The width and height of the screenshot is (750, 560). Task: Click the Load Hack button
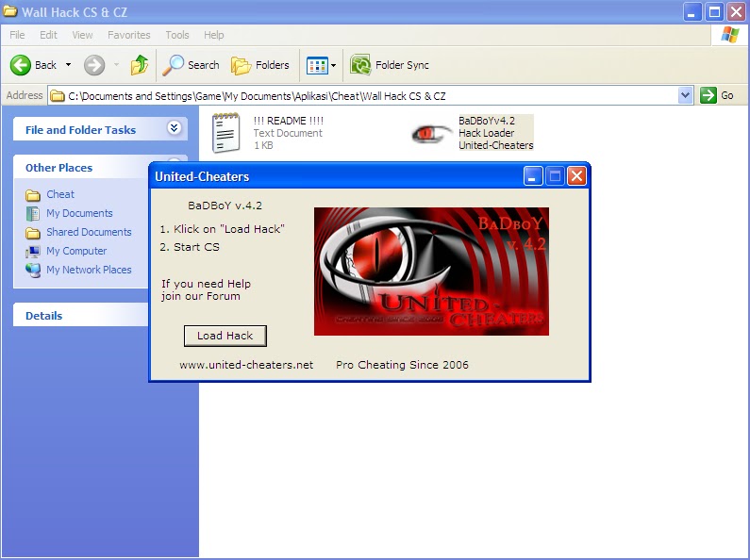pos(225,336)
